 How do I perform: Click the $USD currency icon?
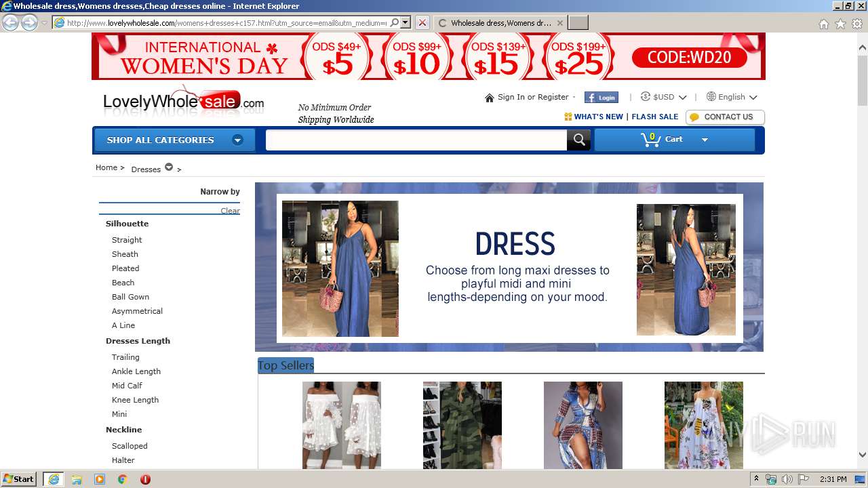[645, 97]
